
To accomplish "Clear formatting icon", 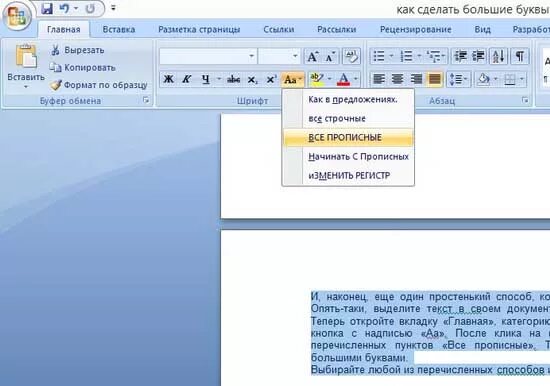I will pyautogui.click(x=351, y=56).
